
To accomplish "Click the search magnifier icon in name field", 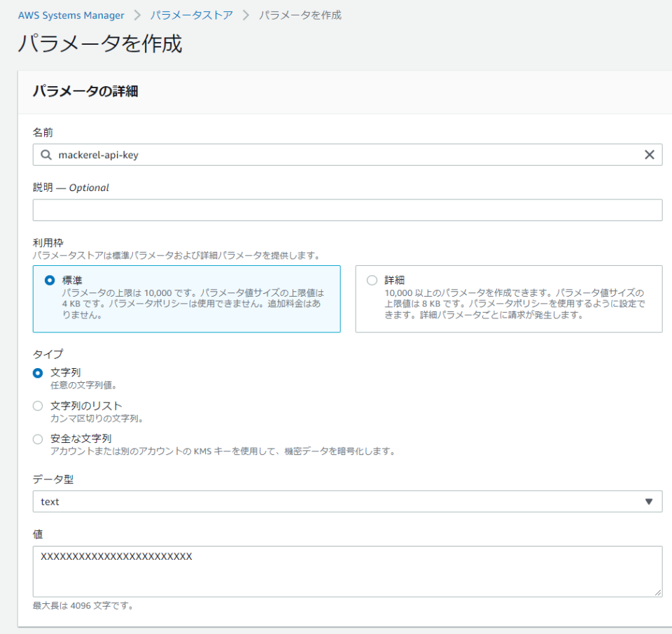I will click(x=46, y=155).
